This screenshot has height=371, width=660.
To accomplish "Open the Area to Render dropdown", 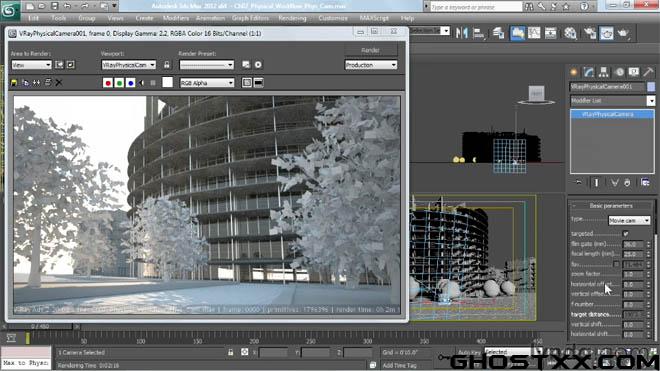I will pos(31,65).
